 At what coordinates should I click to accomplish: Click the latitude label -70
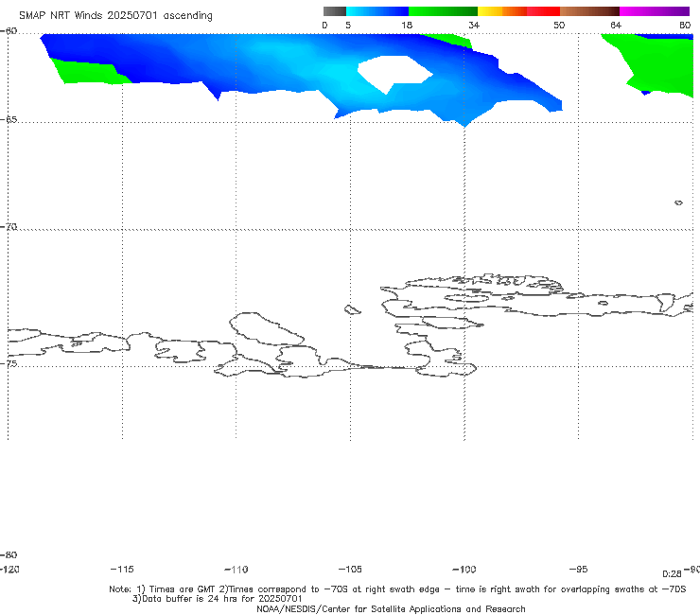pyautogui.click(x=9, y=227)
